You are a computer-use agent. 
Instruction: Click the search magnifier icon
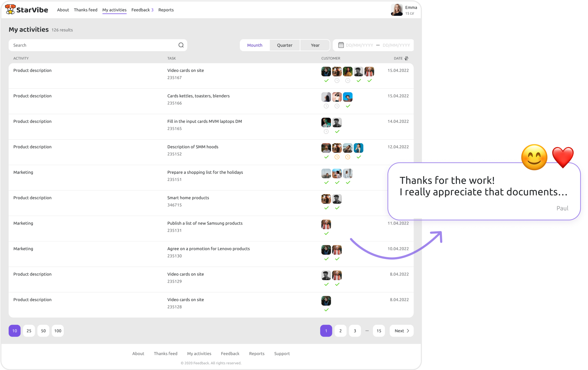pos(181,45)
